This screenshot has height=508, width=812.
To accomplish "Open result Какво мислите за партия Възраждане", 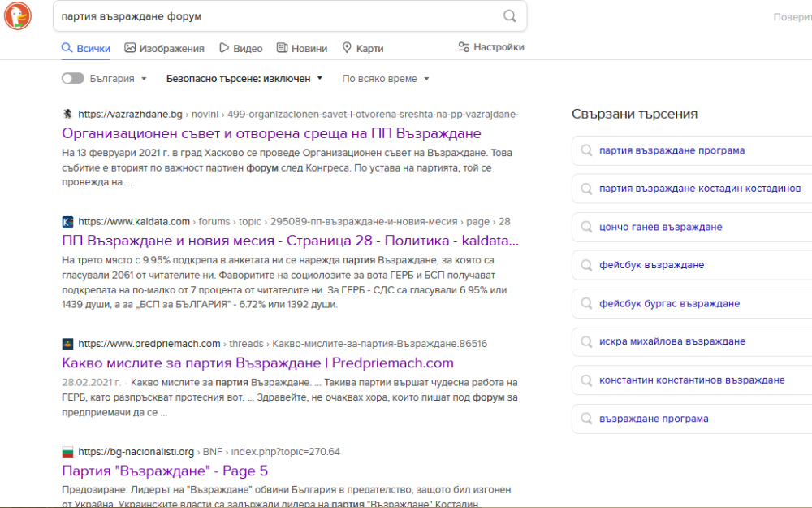I will tap(257, 363).
